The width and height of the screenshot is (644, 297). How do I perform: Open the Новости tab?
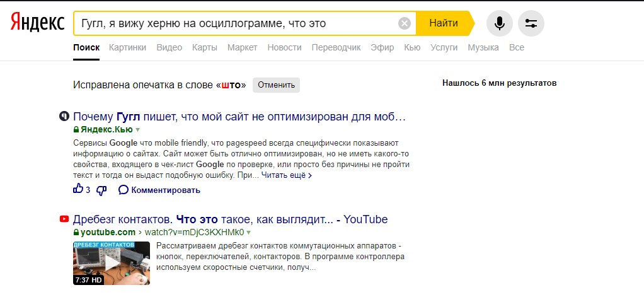tap(284, 48)
